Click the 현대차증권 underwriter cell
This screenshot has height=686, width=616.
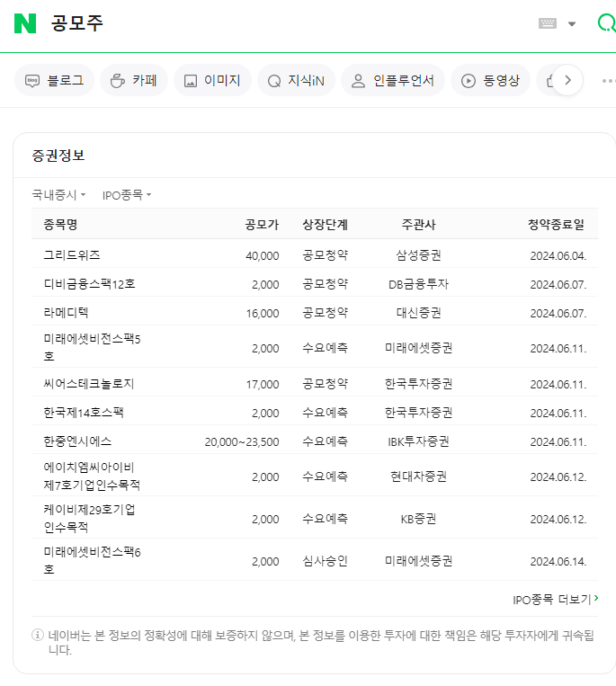[x=419, y=476]
